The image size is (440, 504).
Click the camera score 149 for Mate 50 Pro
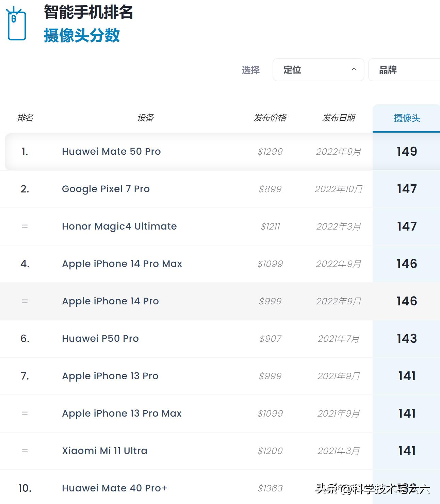click(406, 151)
